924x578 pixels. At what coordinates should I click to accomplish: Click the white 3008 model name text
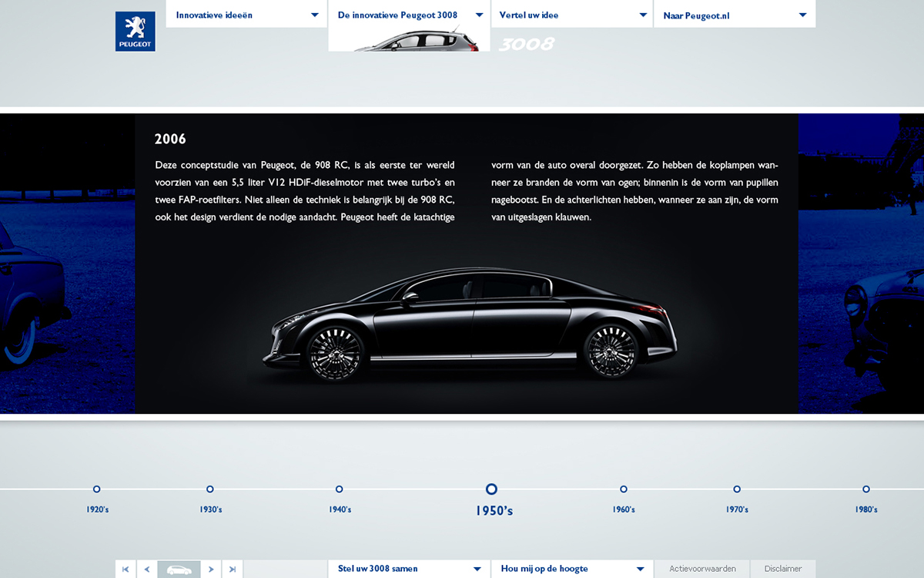coord(527,44)
